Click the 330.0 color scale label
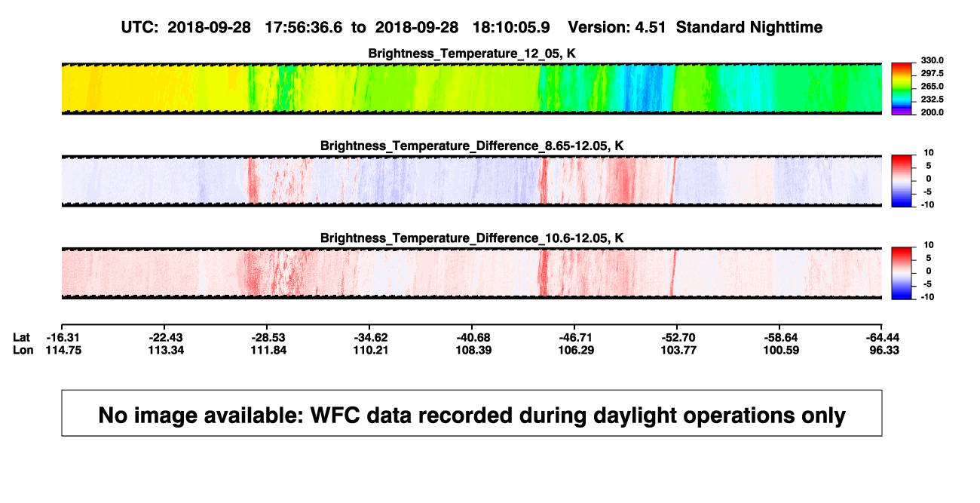Viewport: 980px width, 503px height. tap(933, 60)
